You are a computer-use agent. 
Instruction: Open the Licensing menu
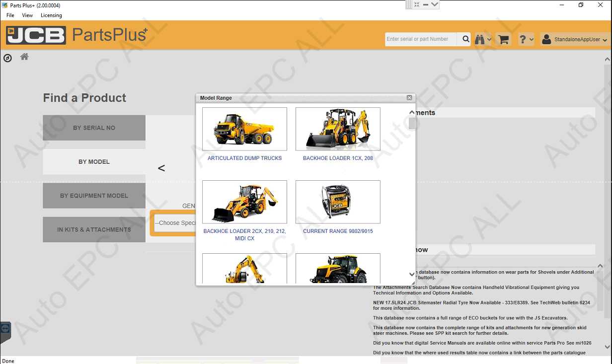click(x=51, y=15)
